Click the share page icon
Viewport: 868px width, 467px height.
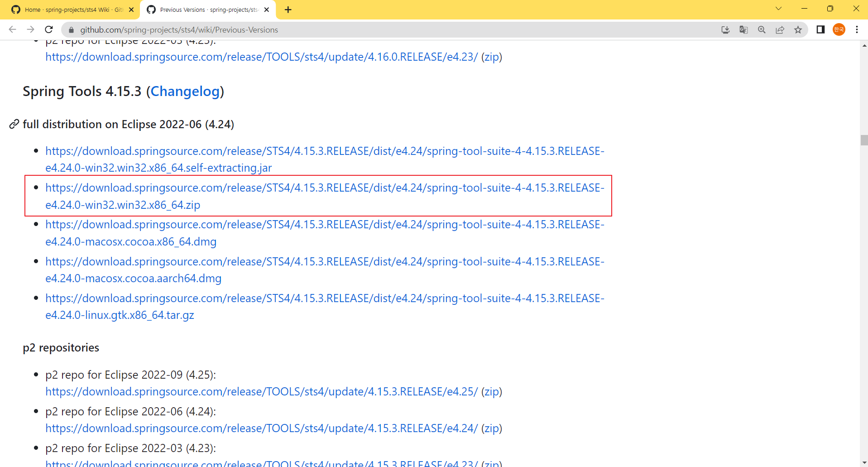(x=780, y=29)
